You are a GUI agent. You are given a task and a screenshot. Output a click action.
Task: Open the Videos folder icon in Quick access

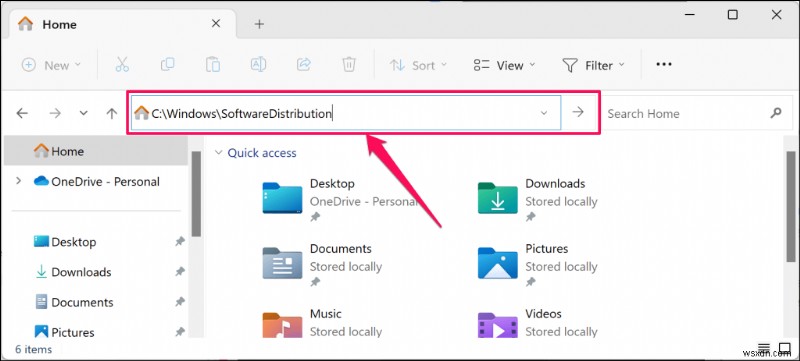coord(497,325)
